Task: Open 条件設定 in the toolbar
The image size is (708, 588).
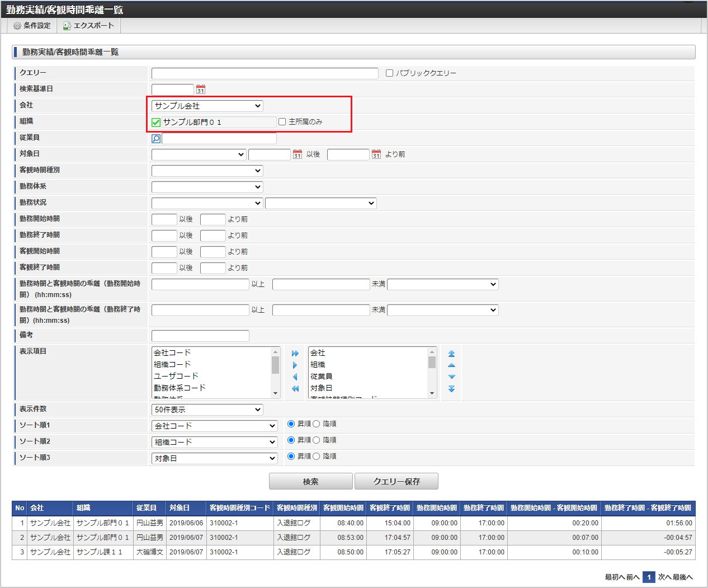Action: click(x=32, y=26)
